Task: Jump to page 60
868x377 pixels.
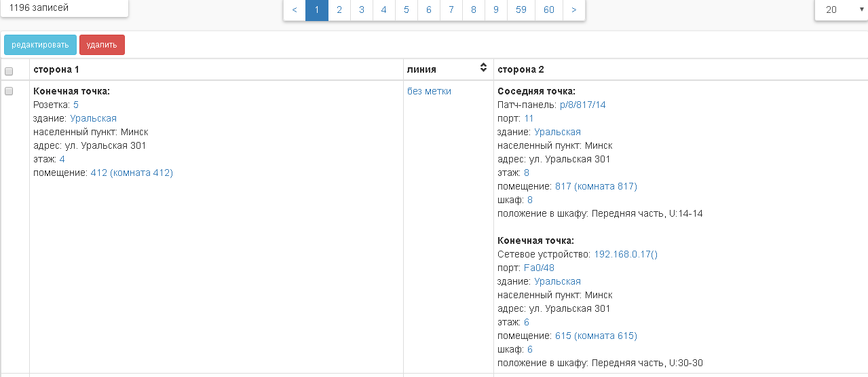Action: [549, 10]
